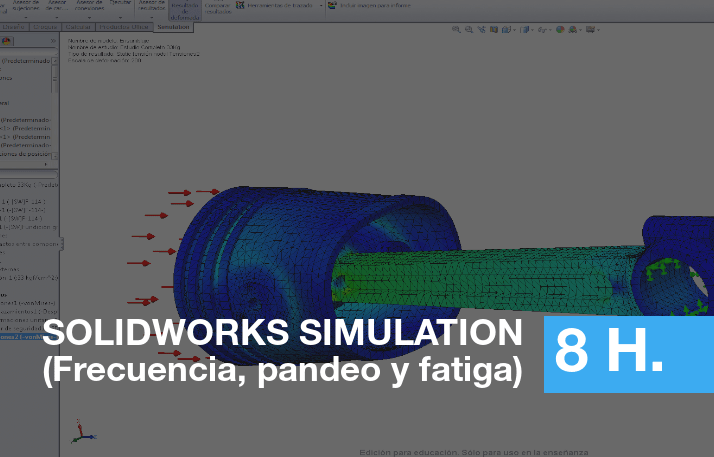714x457 pixels.
Task: Click the Section view icon
Action: pos(494,30)
